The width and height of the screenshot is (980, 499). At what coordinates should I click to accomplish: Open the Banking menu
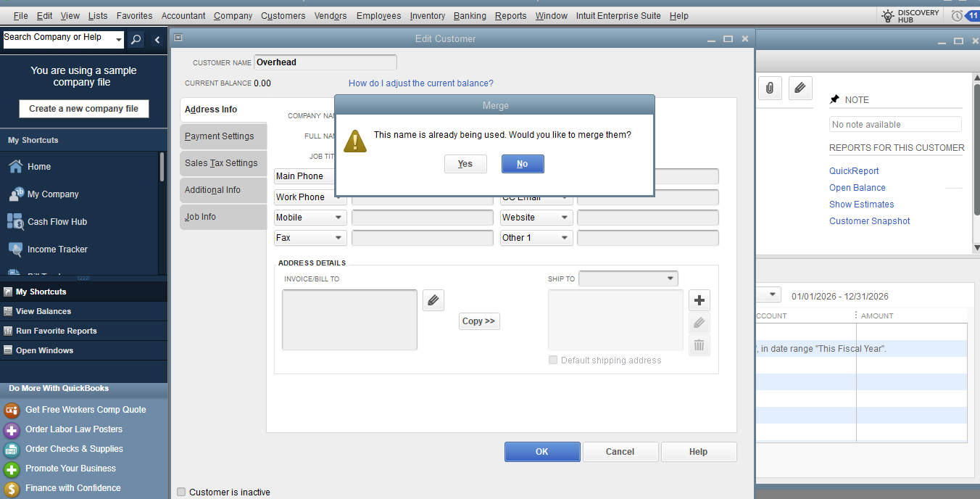point(470,15)
